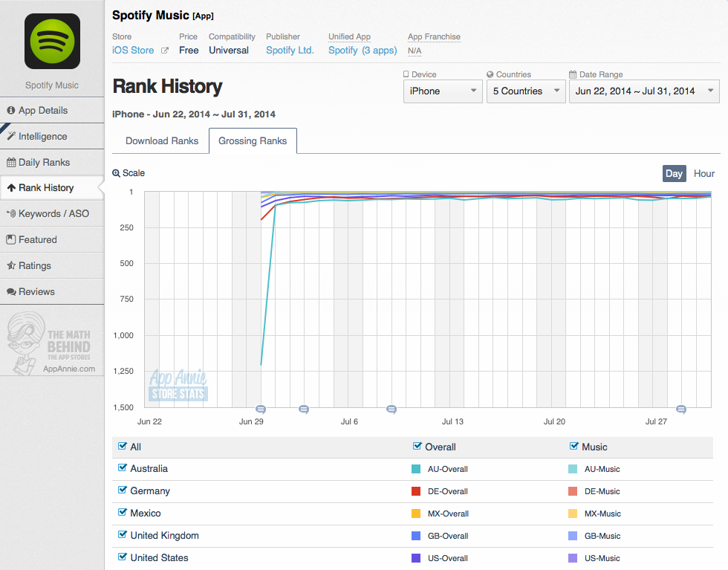Click the N/A App Franchise value
Image resolution: width=728 pixels, height=570 pixels.
(x=415, y=51)
